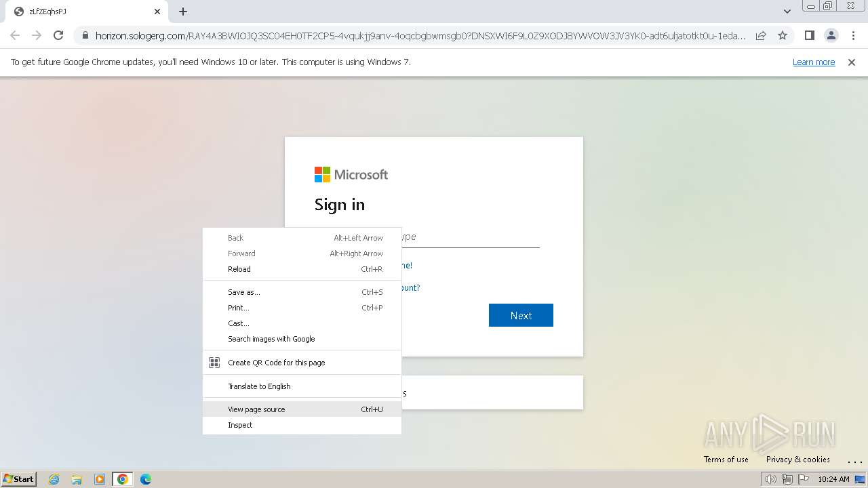Select Save as... menu entry
868x488 pixels.
tap(302, 292)
